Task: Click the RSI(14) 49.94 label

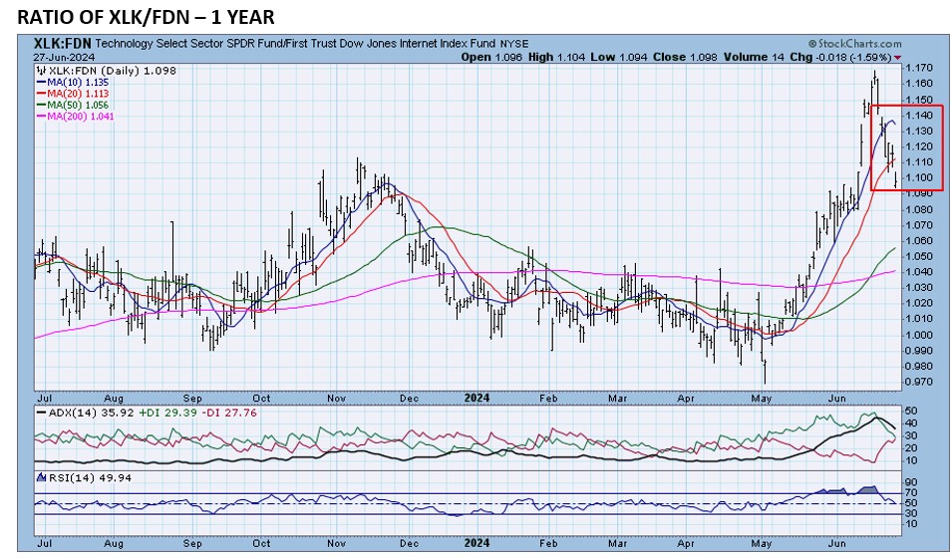Action: click(91, 477)
